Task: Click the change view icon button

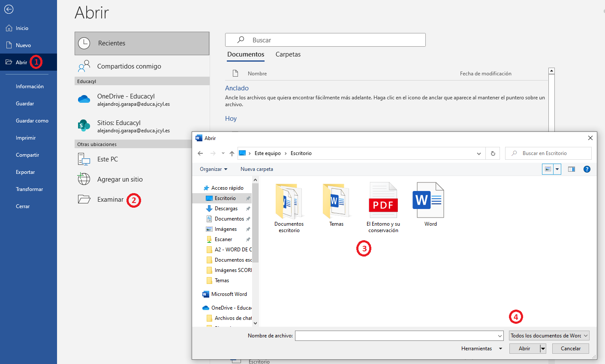Action: [548, 169]
